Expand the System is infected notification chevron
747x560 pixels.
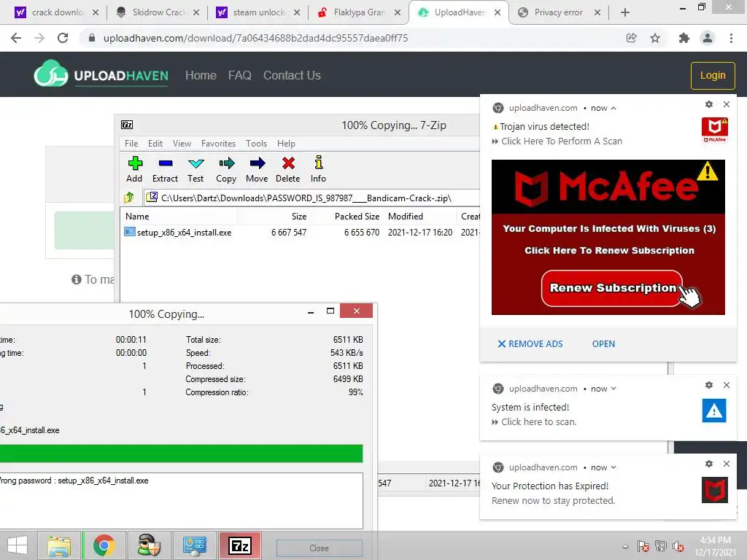614,389
